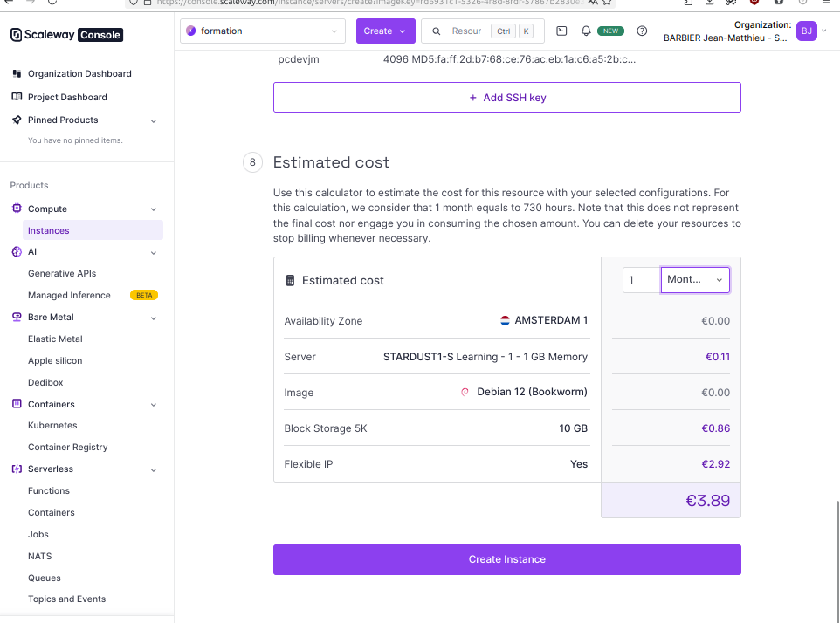840x623 pixels.
Task: Open Project Dashboard in sidebar
Action: [67, 97]
